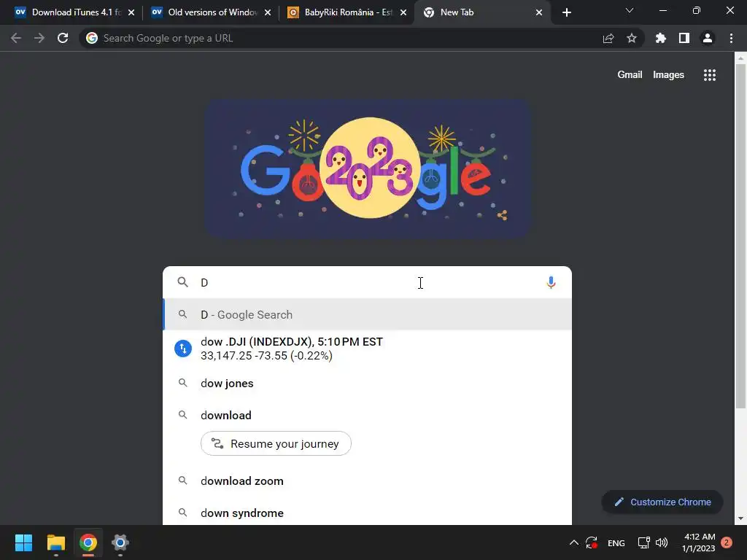Go back using the browser back arrow
Viewport: 747px width, 560px height.
click(x=16, y=38)
